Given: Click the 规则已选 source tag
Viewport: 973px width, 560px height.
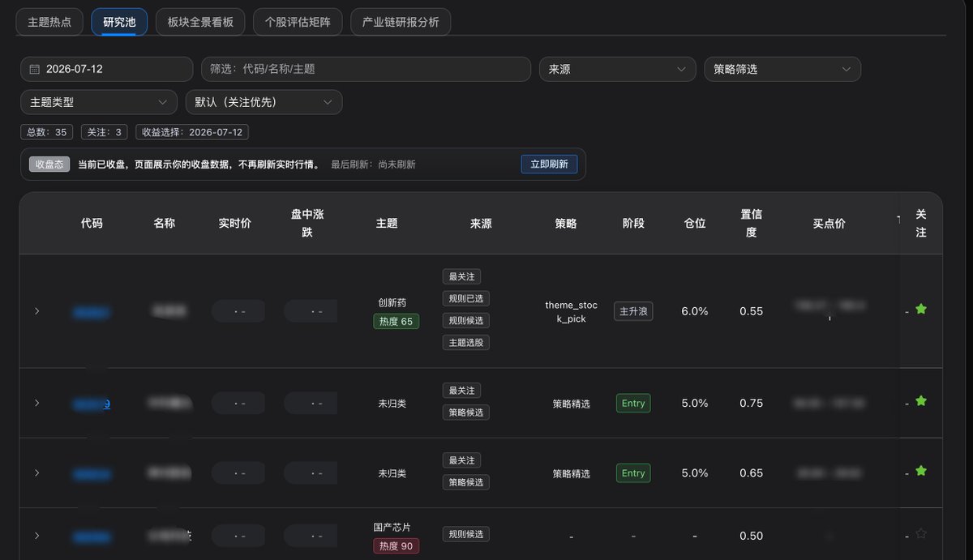Looking at the screenshot, I should point(466,299).
